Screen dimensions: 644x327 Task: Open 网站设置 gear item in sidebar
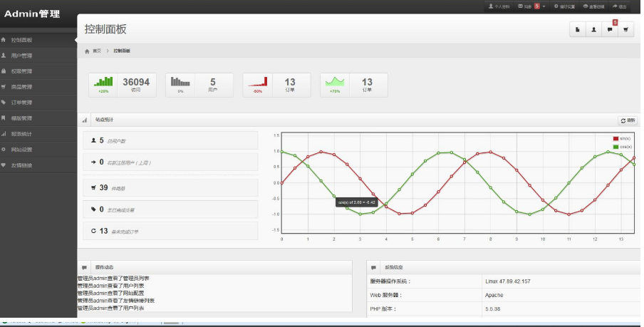[38, 150]
